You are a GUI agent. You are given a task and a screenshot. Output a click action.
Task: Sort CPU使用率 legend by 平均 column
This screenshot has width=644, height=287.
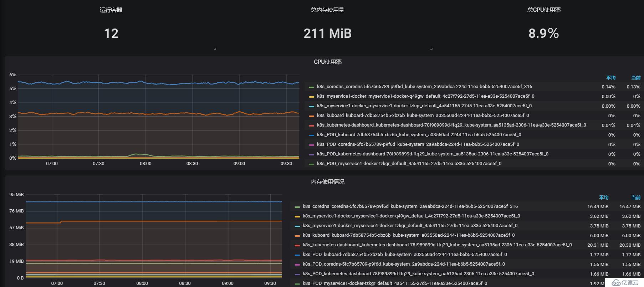pyautogui.click(x=611, y=78)
